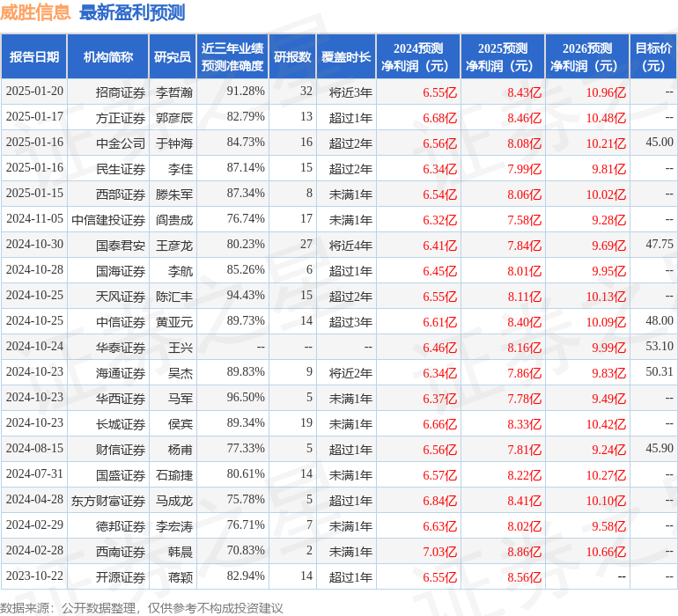Click report date 2023-10-22

[x=34, y=576]
